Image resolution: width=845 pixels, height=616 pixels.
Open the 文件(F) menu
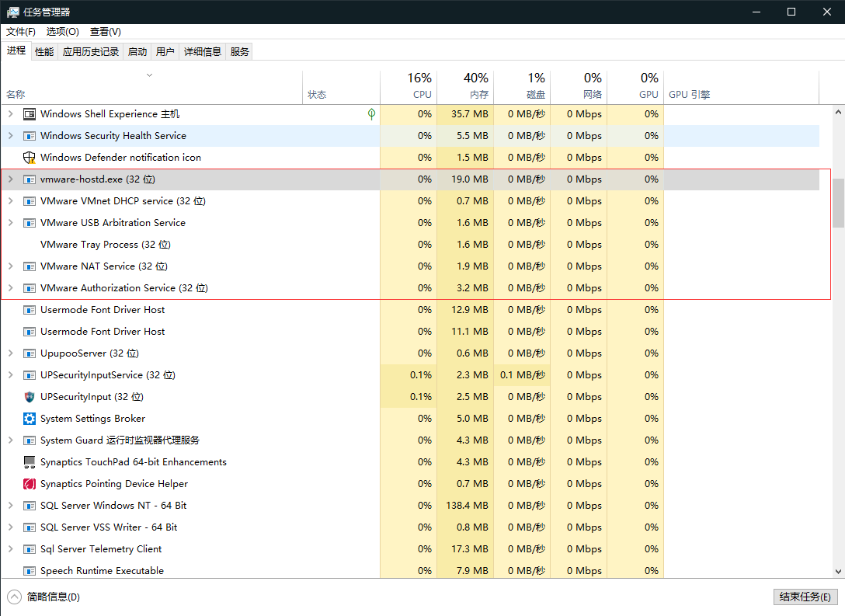coord(20,32)
